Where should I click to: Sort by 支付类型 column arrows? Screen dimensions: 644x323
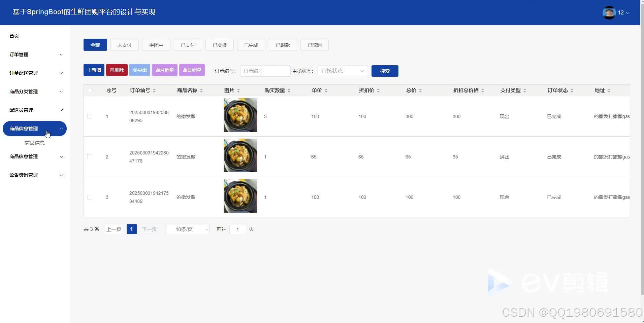point(525,91)
